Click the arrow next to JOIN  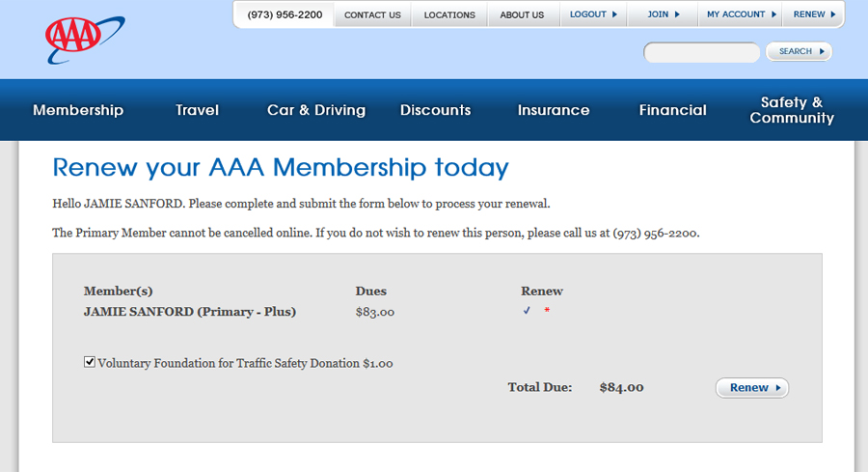tap(677, 14)
